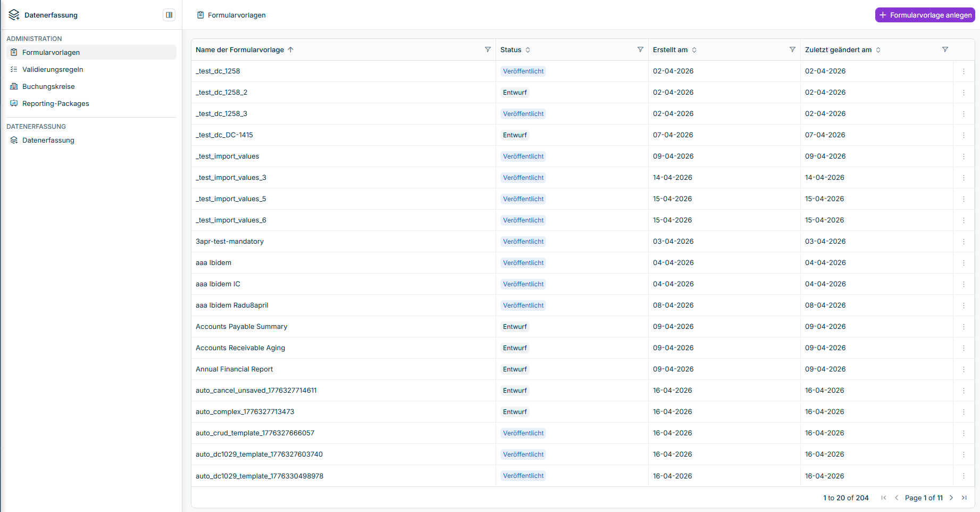Navigate to Buchungskreise menu item
This screenshot has width=980, height=512.
click(48, 86)
